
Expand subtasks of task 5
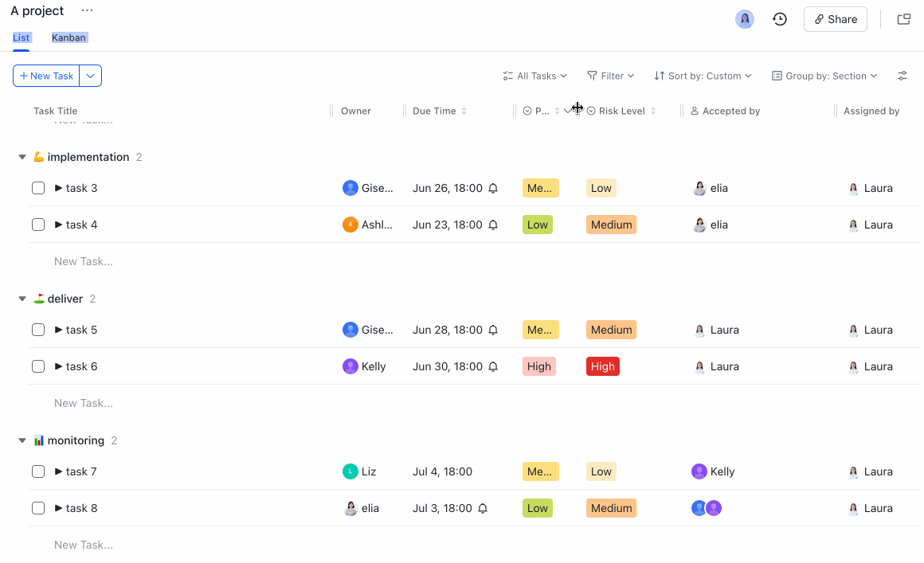pos(58,330)
